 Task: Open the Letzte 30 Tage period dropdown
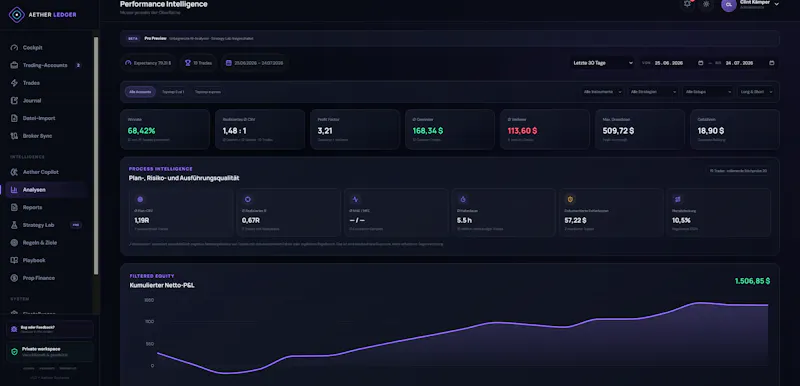[602, 63]
